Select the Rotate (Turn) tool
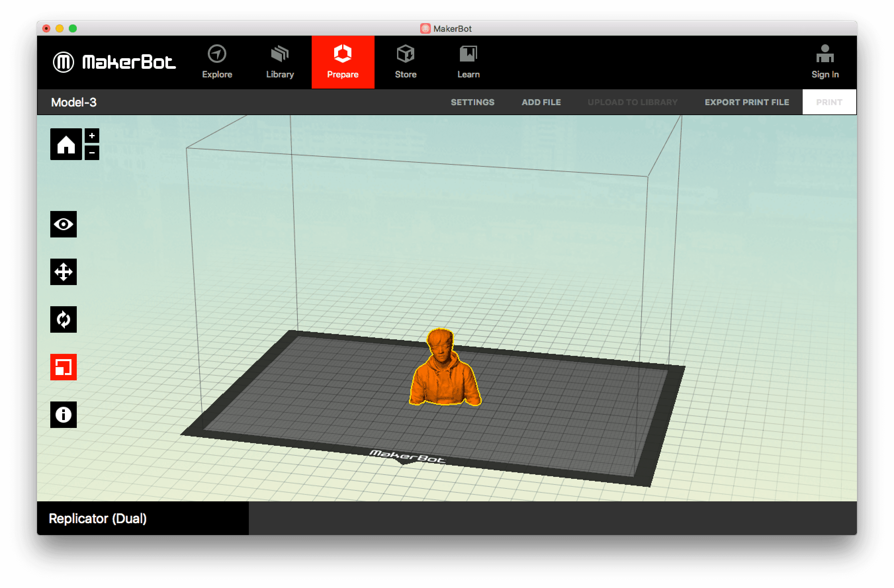This screenshot has width=894, height=588. [64, 319]
